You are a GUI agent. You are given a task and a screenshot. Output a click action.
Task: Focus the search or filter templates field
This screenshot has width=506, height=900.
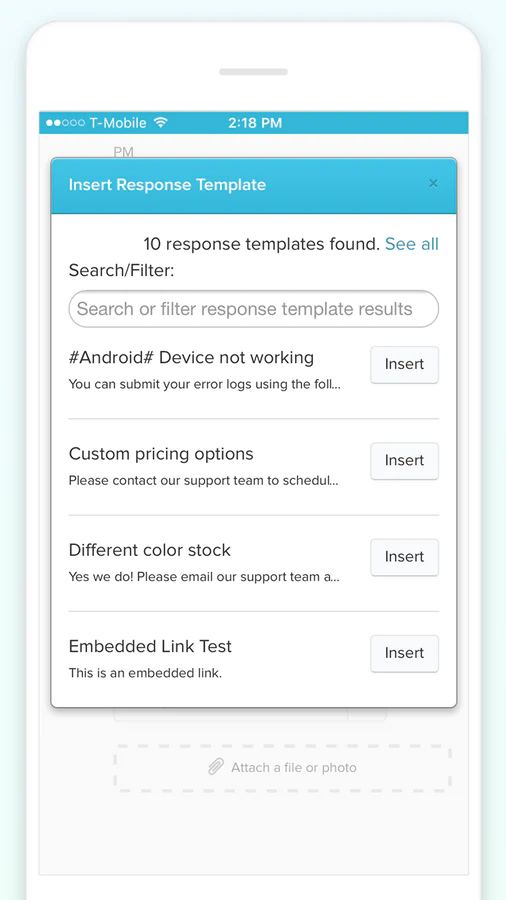(254, 309)
